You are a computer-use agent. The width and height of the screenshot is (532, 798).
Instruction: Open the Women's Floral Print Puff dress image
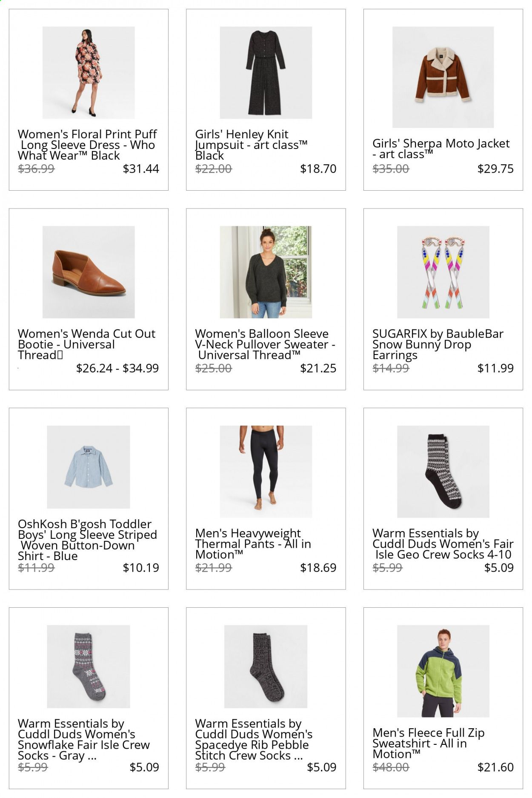89,72
